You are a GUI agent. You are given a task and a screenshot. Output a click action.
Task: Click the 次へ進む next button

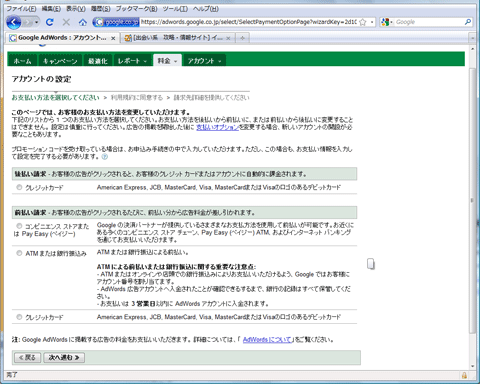pyautogui.click(x=64, y=357)
